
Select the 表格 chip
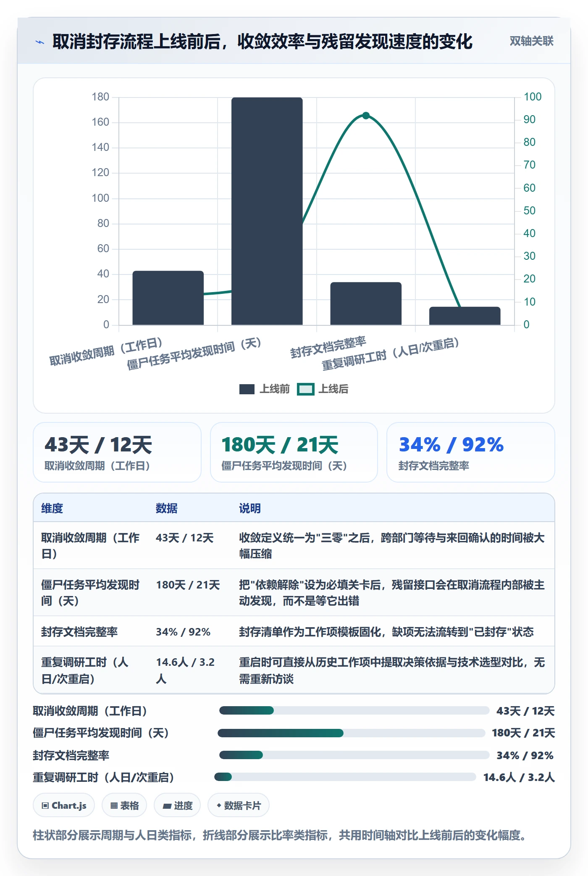(124, 805)
